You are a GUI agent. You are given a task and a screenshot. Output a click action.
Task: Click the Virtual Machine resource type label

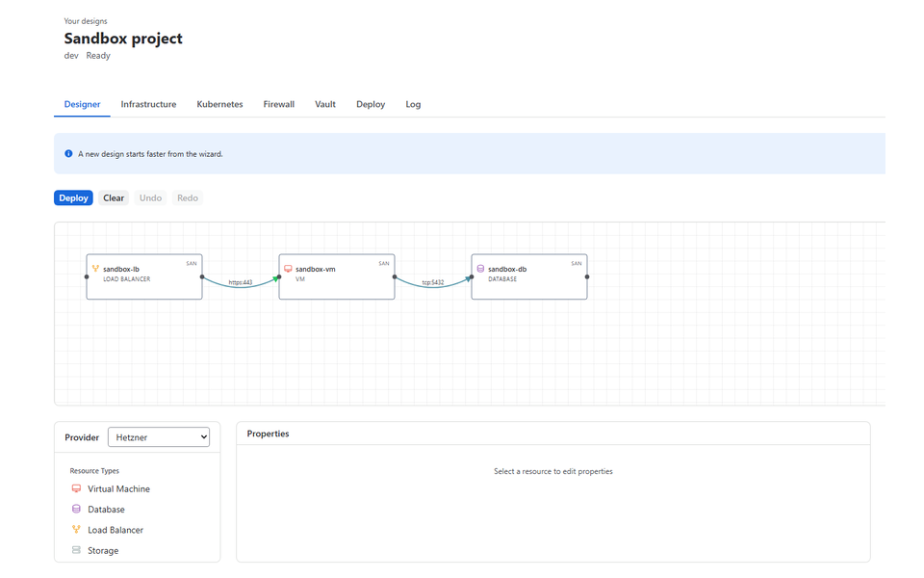click(x=119, y=489)
